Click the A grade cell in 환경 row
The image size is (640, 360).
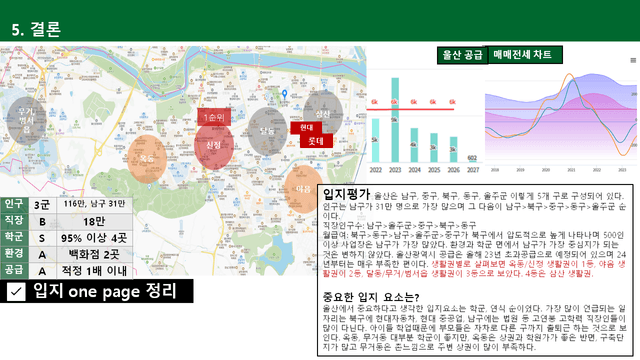pyautogui.click(x=42, y=254)
